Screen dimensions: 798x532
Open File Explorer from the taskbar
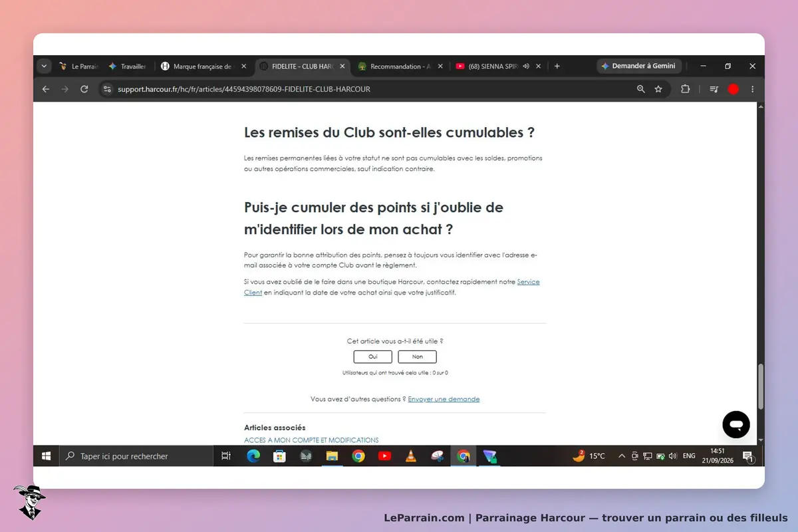click(332, 456)
